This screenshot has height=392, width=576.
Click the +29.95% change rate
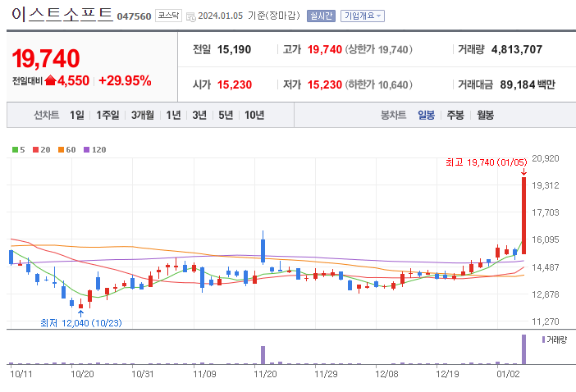(125, 80)
